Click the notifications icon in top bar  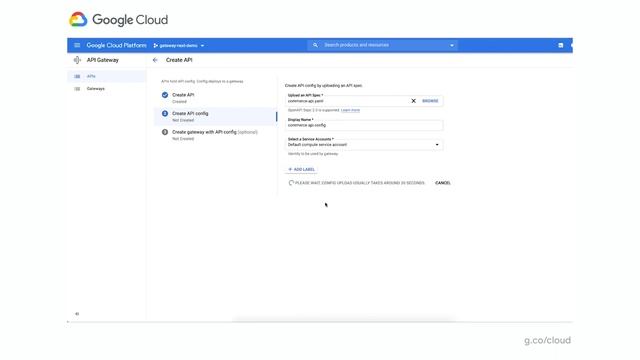click(560, 45)
